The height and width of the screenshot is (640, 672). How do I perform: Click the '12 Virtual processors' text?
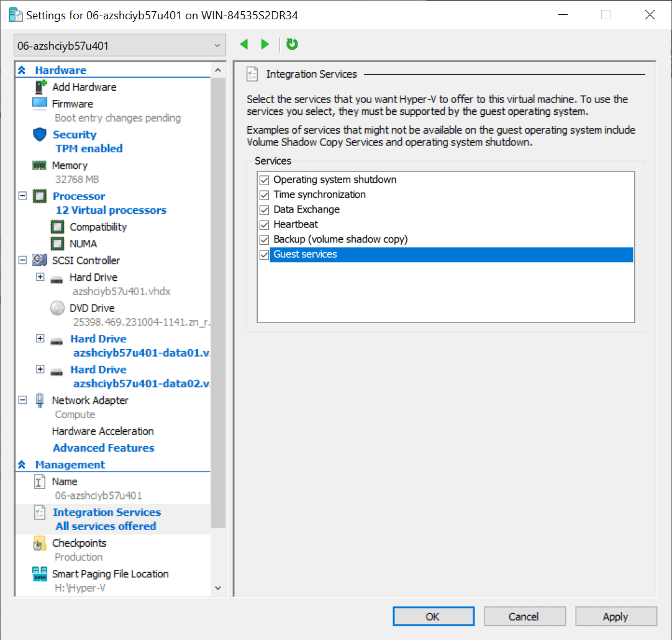tap(111, 210)
